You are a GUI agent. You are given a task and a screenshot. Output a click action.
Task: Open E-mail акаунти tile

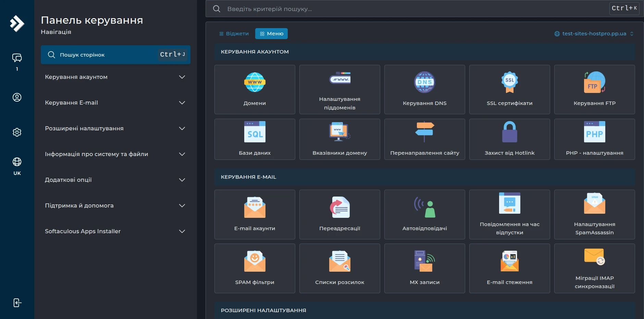tap(255, 214)
